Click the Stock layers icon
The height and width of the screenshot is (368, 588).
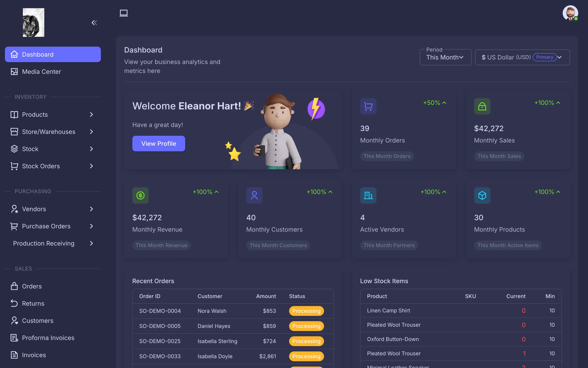pos(14,149)
